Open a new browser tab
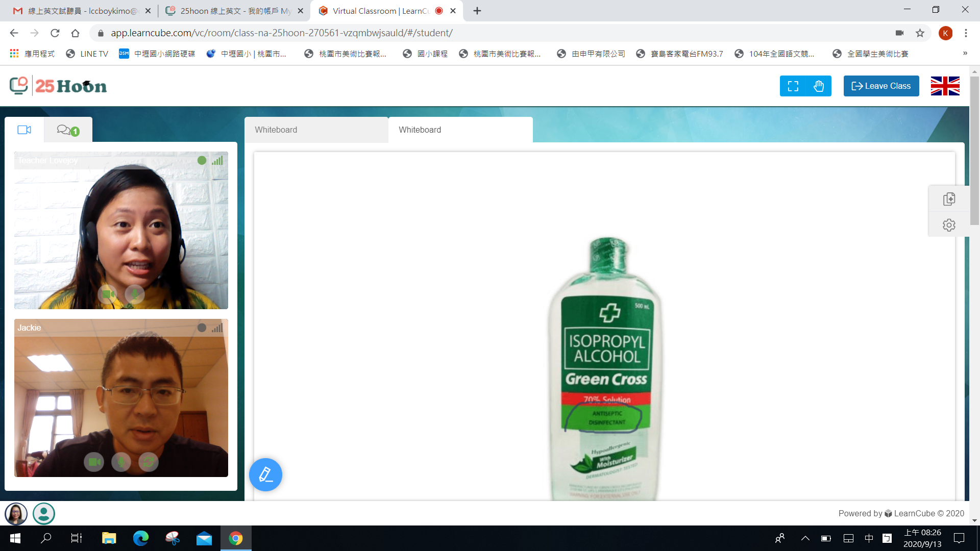980x551 pixels. 477,11
